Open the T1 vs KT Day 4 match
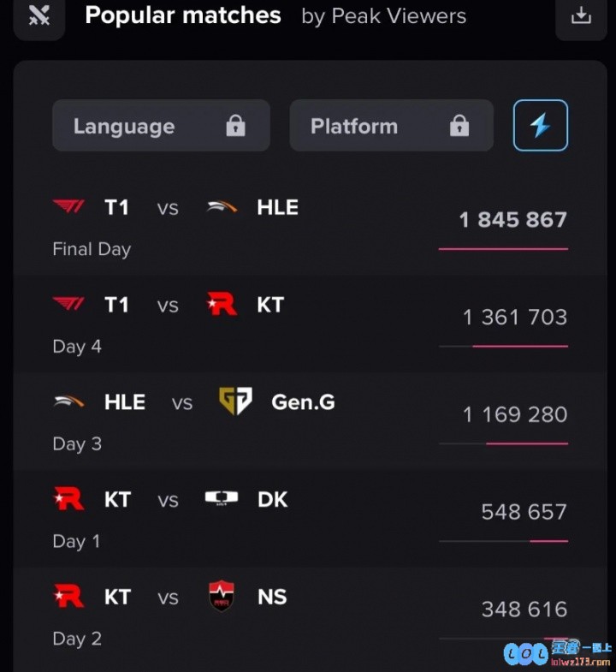The image size is (616, 672). point(311,324)
